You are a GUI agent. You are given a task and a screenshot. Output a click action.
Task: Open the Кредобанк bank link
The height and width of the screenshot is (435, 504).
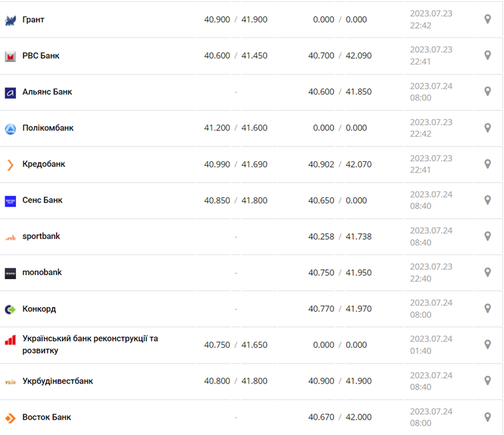(x=43, y=164)
